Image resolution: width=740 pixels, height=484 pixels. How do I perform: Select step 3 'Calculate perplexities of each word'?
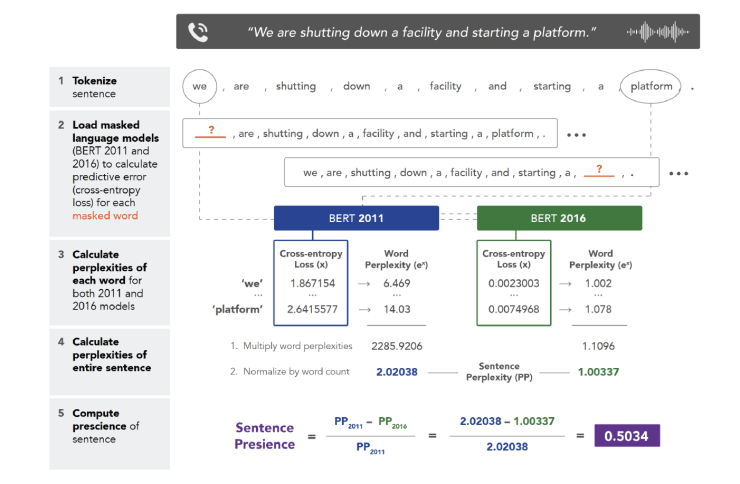point(109,282)
